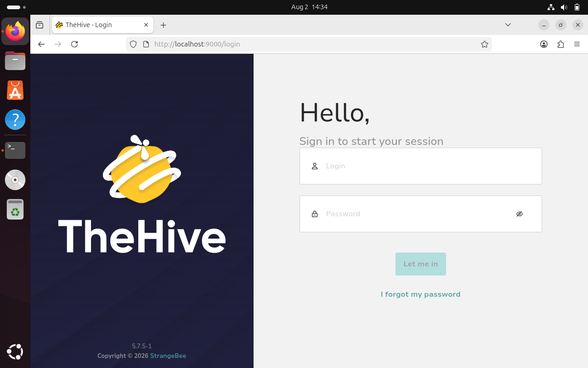Open Activities workspace indicator

(x=16, y=7)
